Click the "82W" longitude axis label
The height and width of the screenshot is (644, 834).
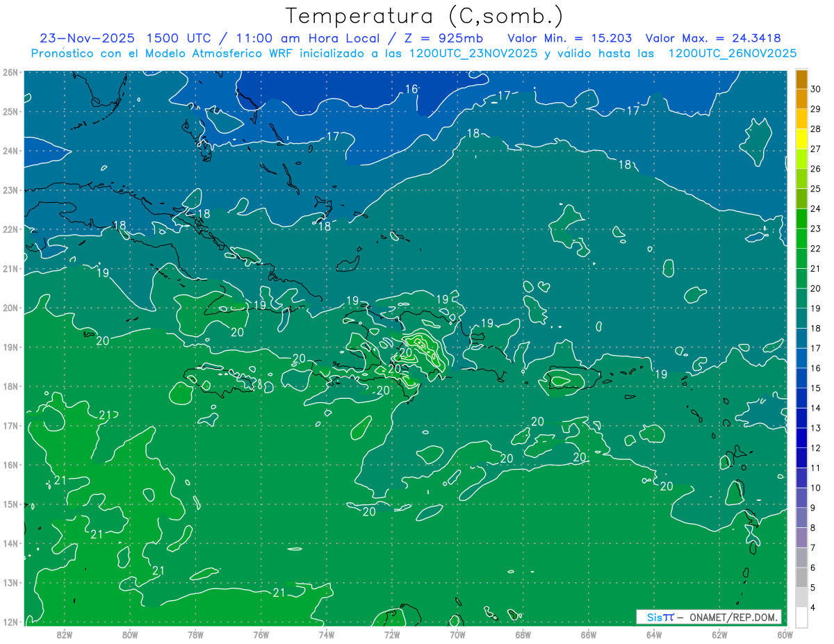(64, 634)
